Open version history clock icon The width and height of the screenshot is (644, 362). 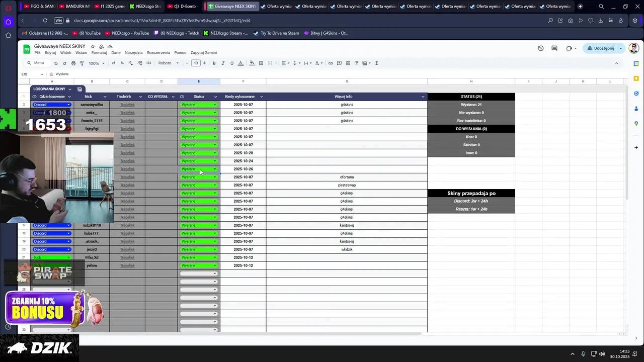(x=541, y=48)
